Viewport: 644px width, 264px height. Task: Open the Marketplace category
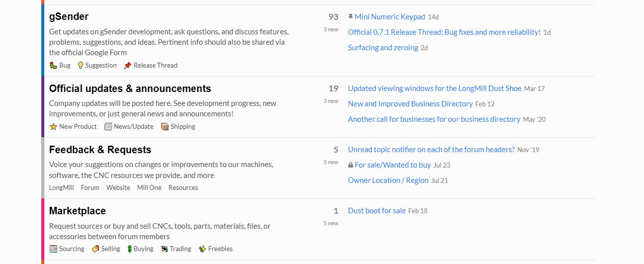coord(77,211)
